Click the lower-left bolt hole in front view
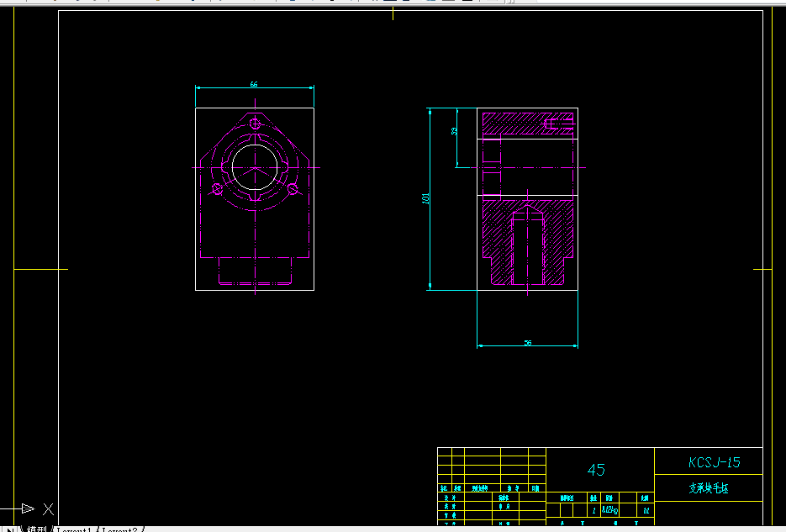The image size is (786, 532). coord(217,189)
